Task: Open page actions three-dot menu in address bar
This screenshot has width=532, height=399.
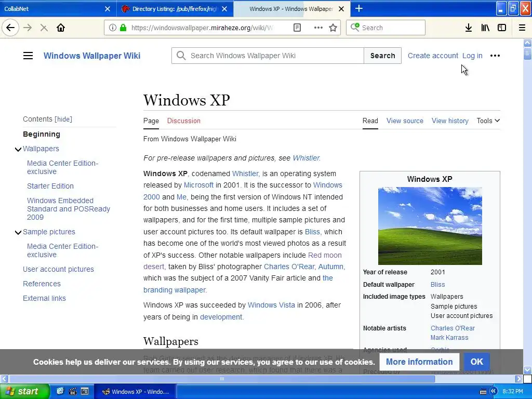Action: tap(318, 28)
